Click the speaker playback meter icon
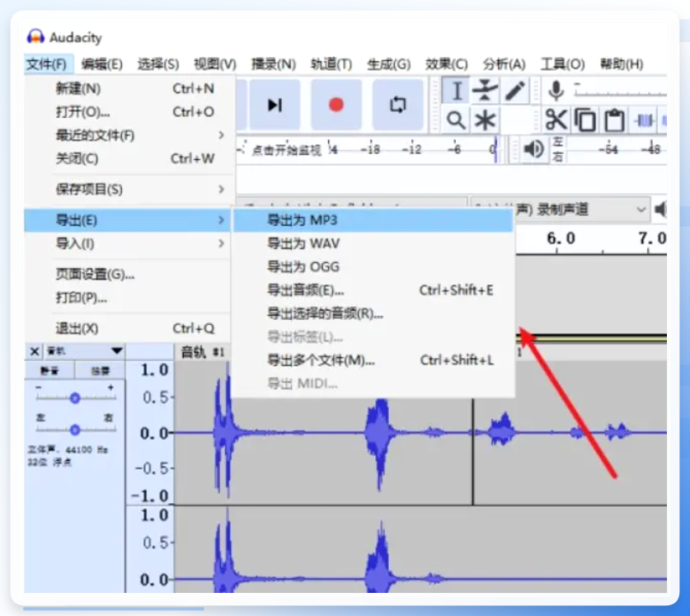 coord(534,149)
